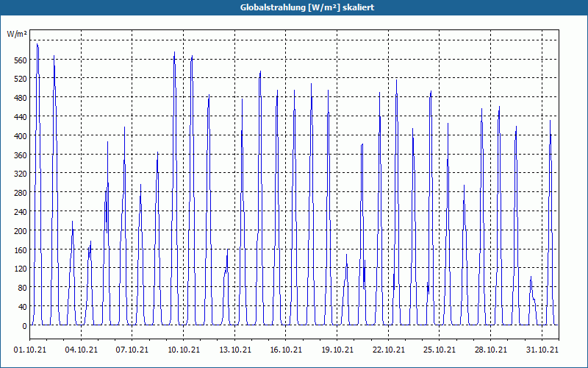588x368 pixels.
Task: Click the 19.10.21 date axis label
Action: (337, 350)
